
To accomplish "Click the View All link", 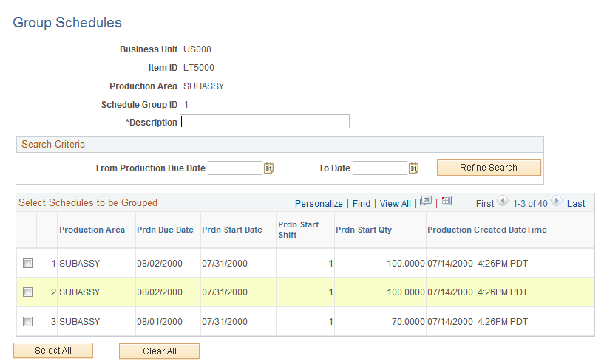I will [x=396, y=204].
